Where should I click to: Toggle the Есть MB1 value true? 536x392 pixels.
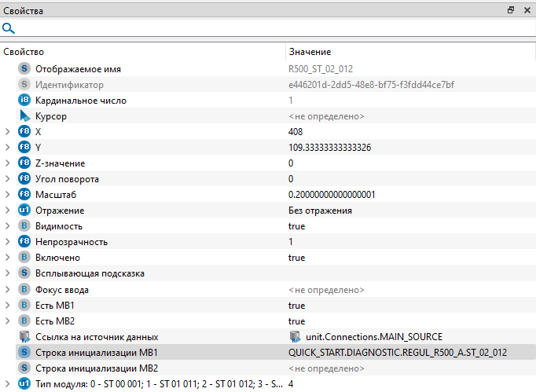[296, 305]
